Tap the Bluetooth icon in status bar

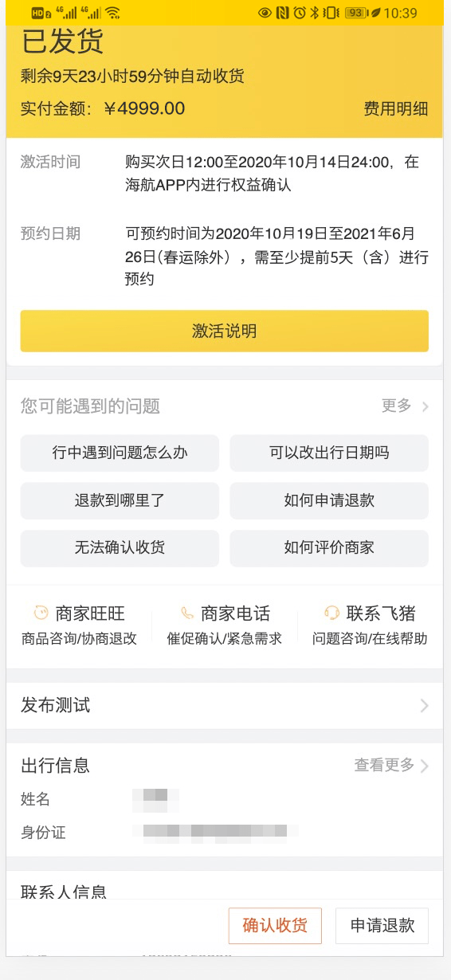[x=314, y=13]
